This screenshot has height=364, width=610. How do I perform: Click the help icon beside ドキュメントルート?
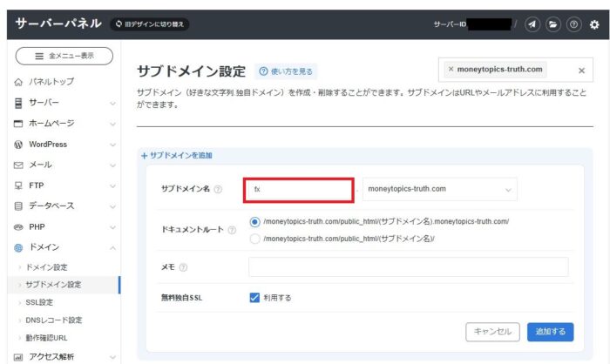[x=232, y=230]
